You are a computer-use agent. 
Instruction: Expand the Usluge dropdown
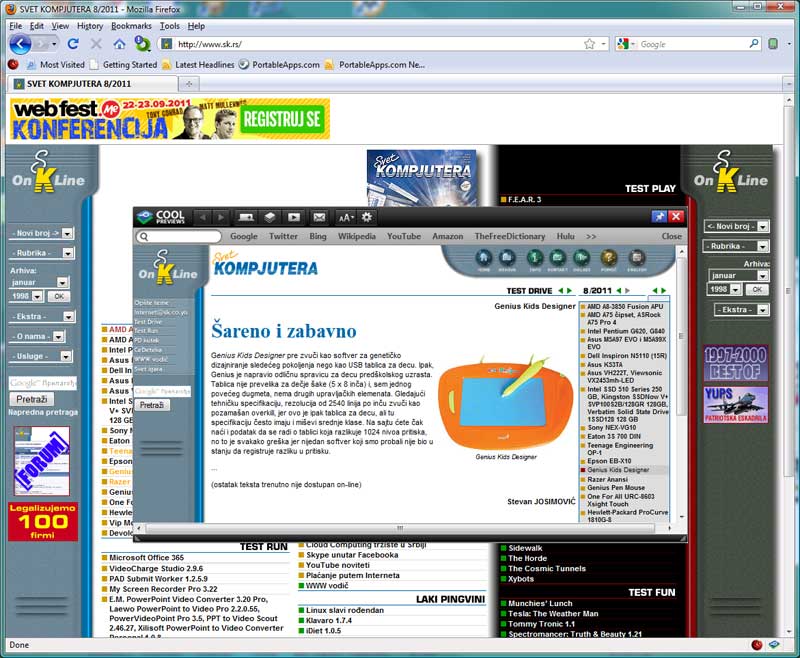point(66,356)
